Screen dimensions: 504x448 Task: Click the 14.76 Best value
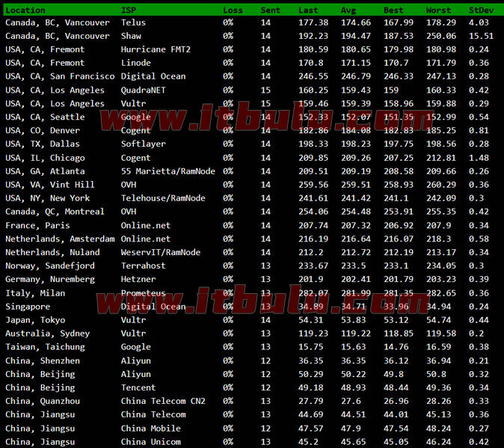tap(396, 348)
